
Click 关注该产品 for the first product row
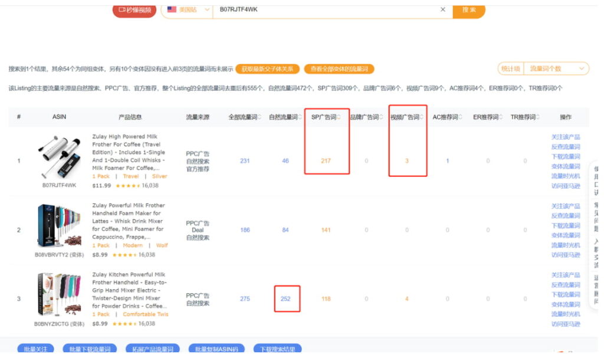[565, 137]
